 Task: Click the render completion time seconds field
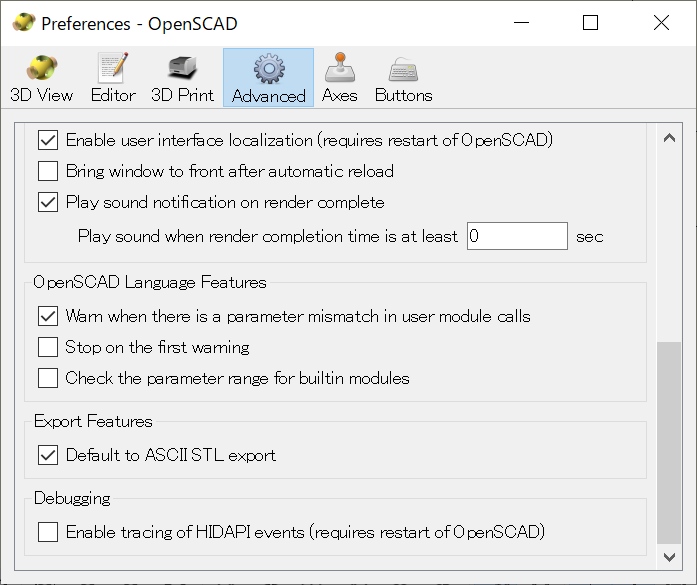point(517,236)
